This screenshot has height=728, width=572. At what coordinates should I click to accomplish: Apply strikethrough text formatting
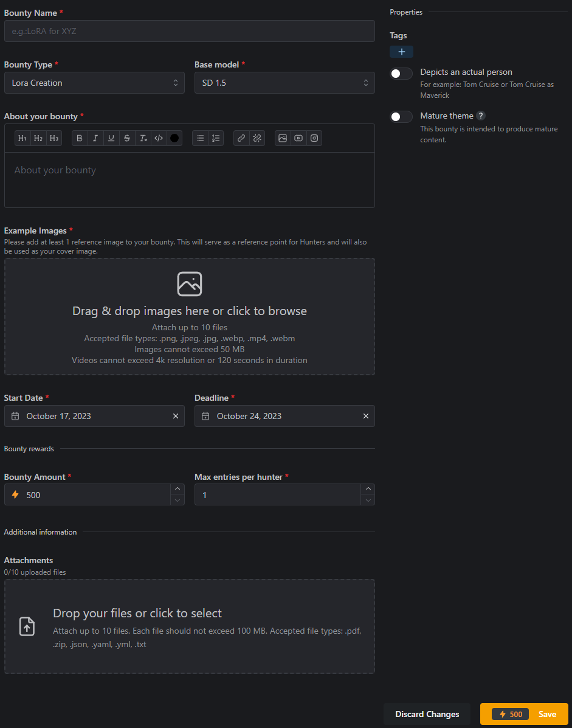tap(127, 138)
